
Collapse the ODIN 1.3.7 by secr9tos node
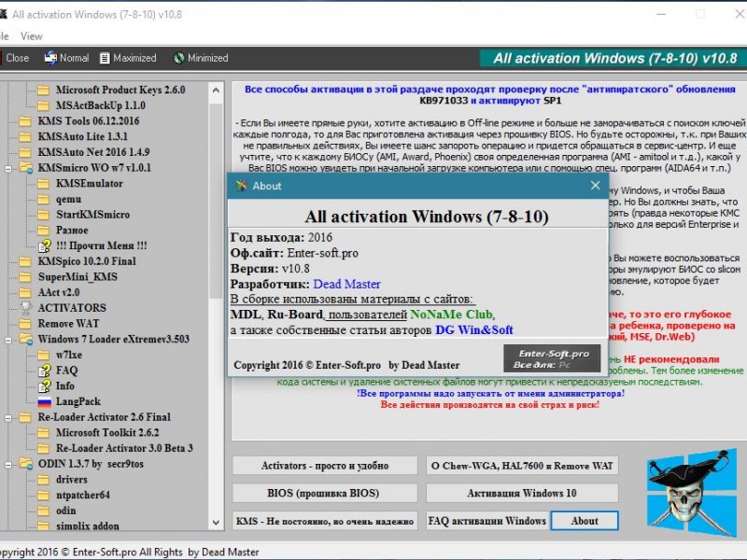coord(8,465)
